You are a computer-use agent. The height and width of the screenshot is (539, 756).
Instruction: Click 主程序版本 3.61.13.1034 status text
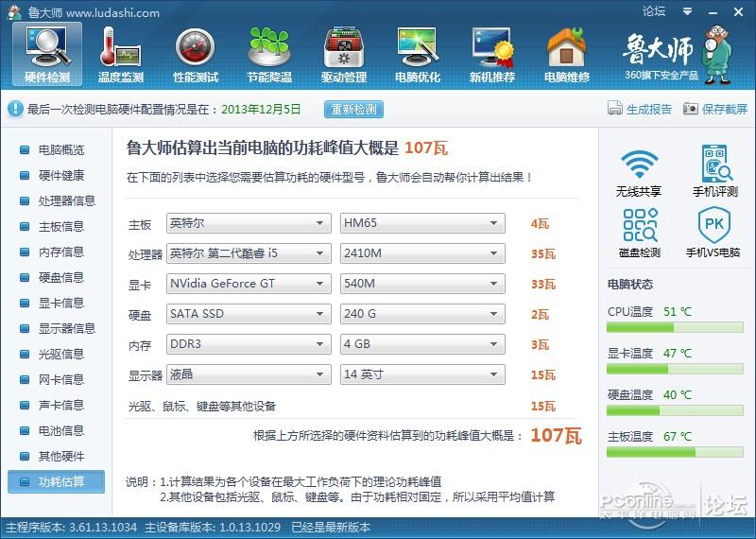(71, 528)
